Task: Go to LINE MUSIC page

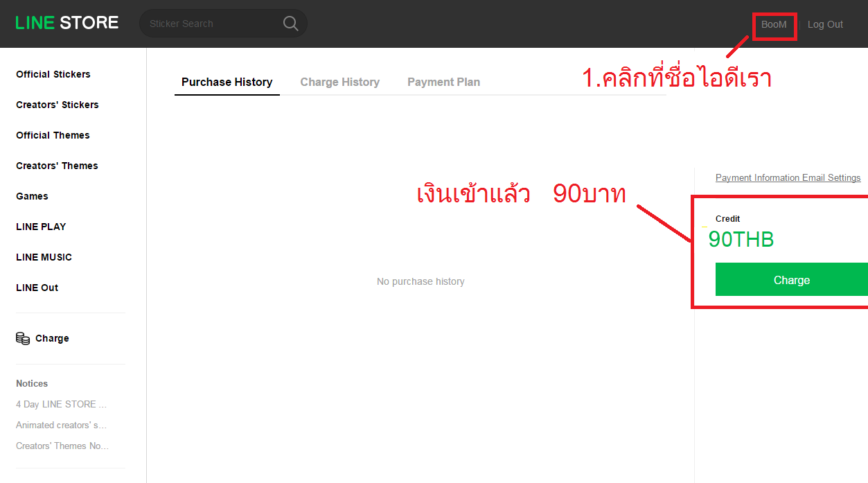Action: click(44, 257)
